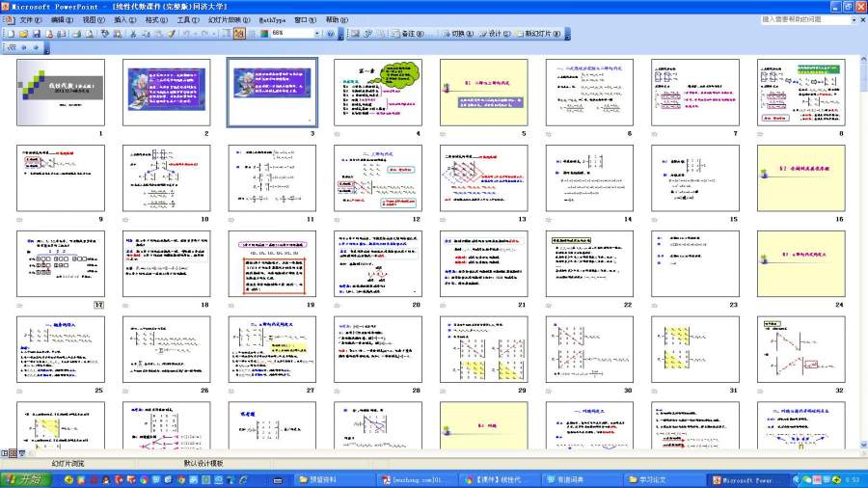Open the 编辑 (Edit) menu
The image size is (868, 488).
point(62,19)
